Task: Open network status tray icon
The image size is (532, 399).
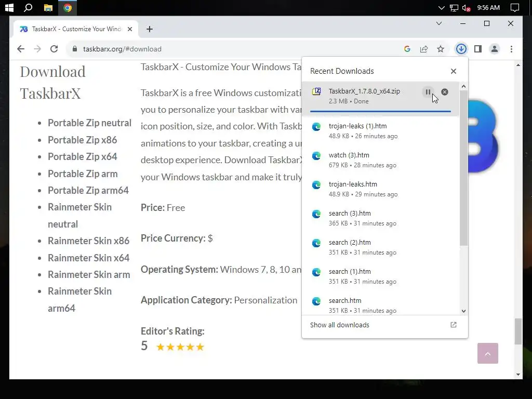Action: (454, 8)
